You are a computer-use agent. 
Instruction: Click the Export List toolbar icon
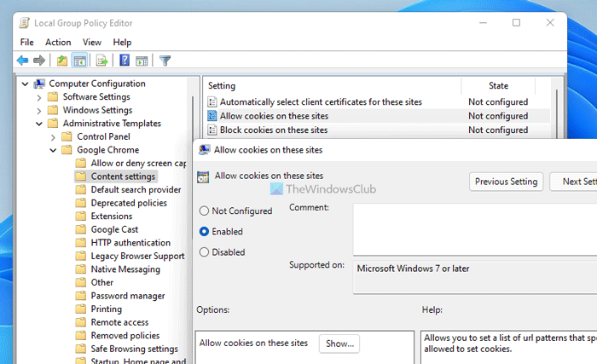(x=101, y=61)
